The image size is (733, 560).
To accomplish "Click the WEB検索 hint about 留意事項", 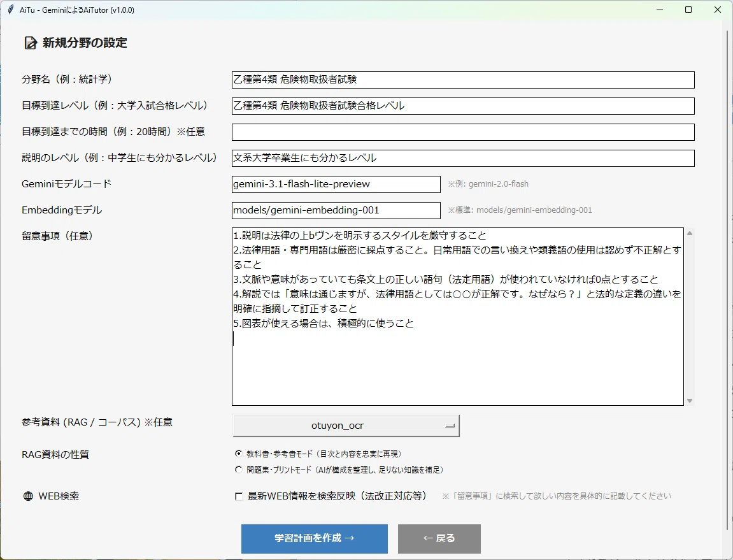I will (x=557, y=496).
